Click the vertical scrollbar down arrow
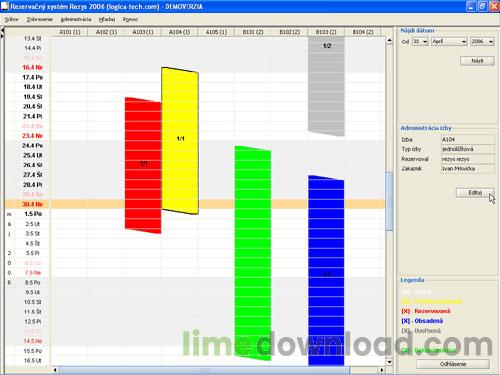The image size is (500, 375). pos(389,362)
